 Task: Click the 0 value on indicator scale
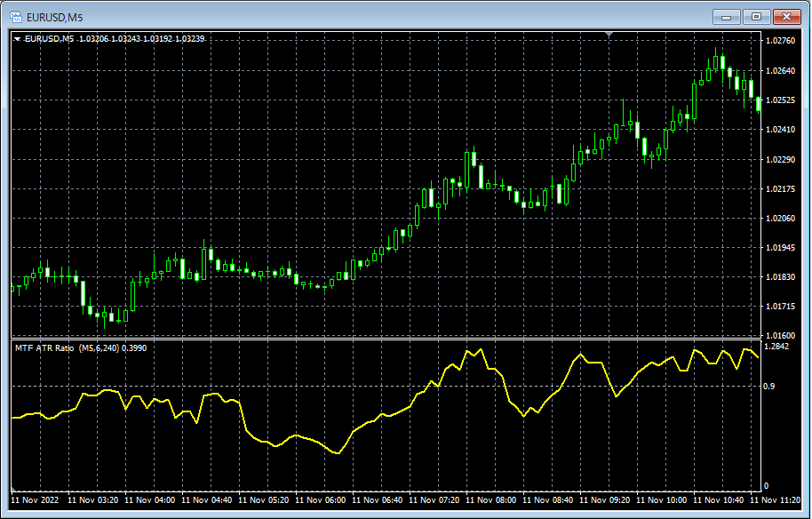click(x=767, y=486)
